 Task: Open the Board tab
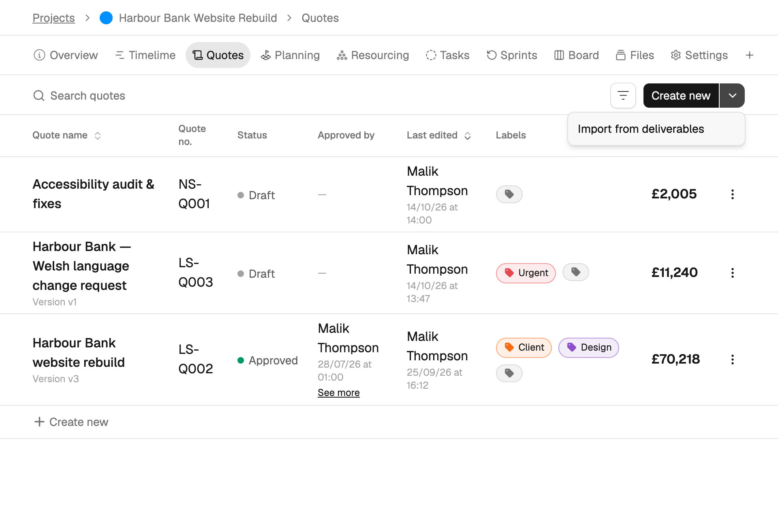(x=576, y=55)
